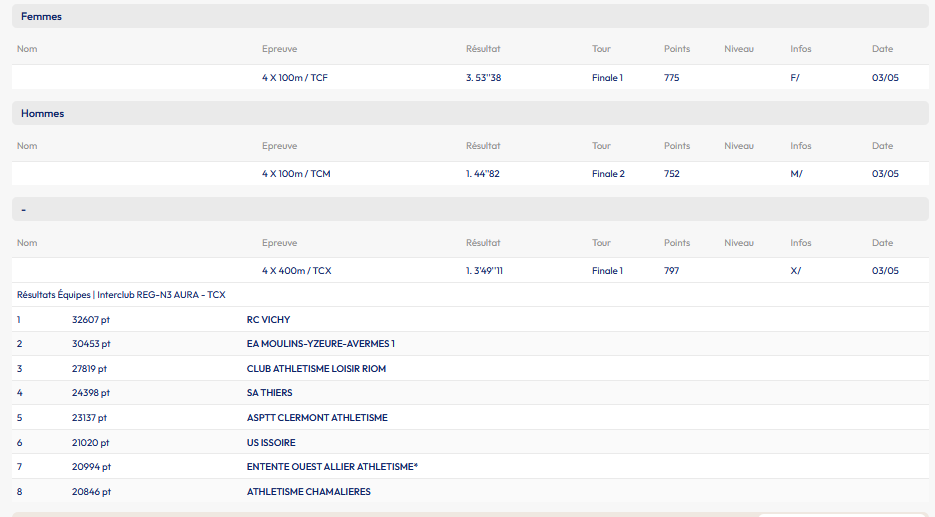Click the result 3. 53''38
This screenshot has width=935, height=517.
tap(483, 78)
